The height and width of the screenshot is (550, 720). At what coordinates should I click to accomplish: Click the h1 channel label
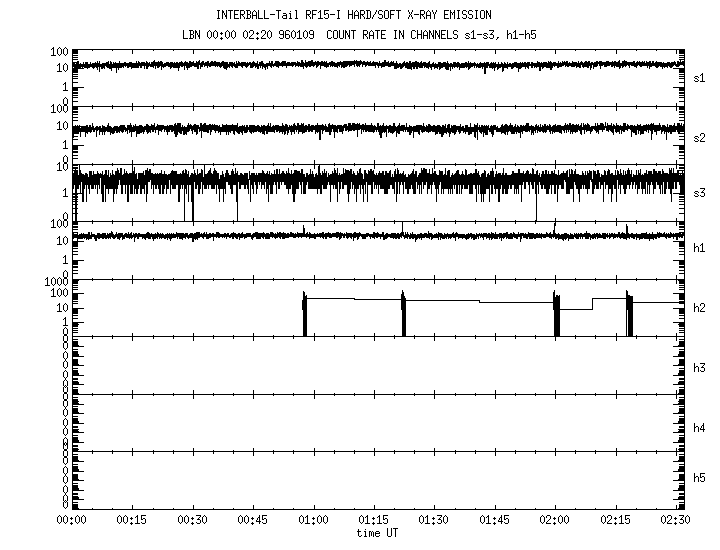point(700,248)
